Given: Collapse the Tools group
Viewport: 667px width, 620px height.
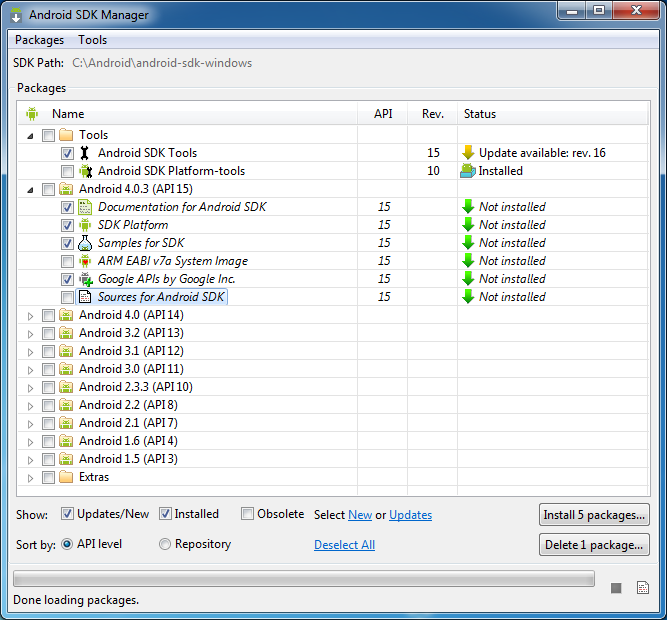Looking at the screenshot, I should (x=30, y=136).
